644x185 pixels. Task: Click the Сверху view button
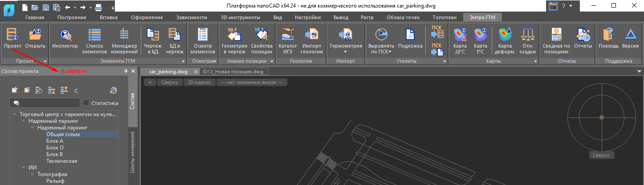point(170,82)
